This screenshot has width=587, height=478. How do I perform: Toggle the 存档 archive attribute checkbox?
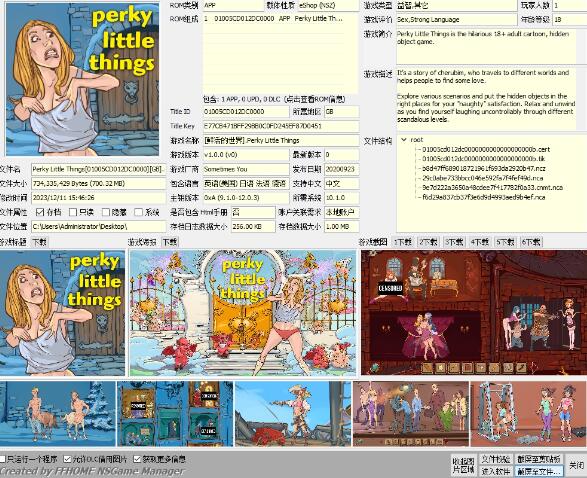[x=40, y=212]
